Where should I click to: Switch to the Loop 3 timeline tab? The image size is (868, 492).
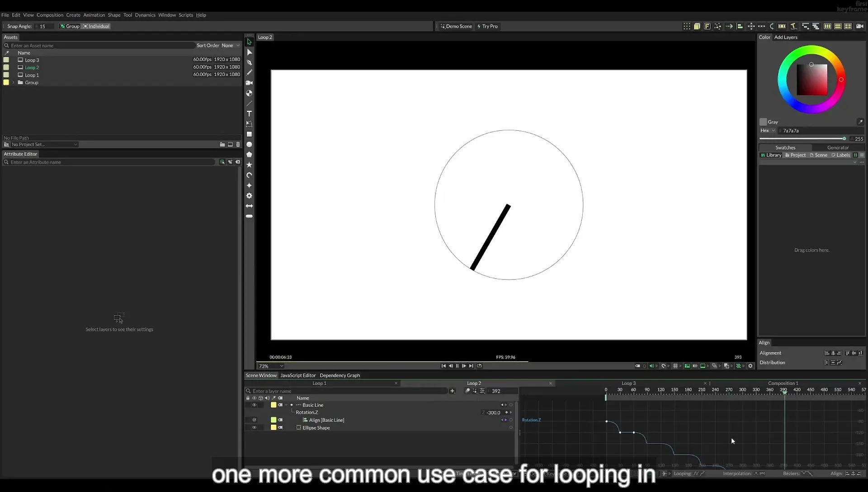pos(628,383)
